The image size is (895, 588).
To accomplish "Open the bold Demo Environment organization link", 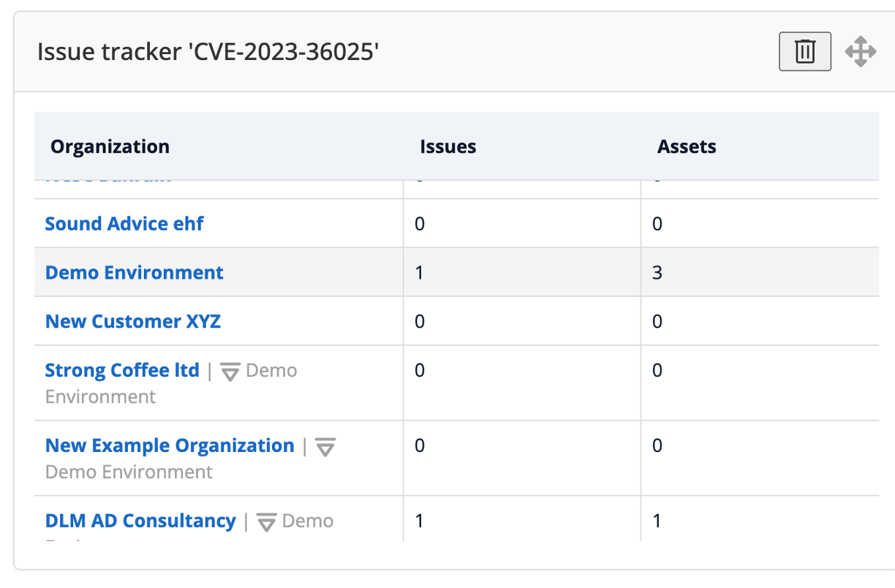I will pyautogui.click(x=135, y=273).
